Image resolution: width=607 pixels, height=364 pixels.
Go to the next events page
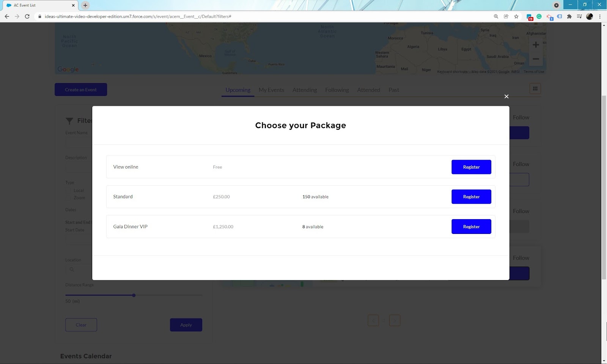coord(395,320)
